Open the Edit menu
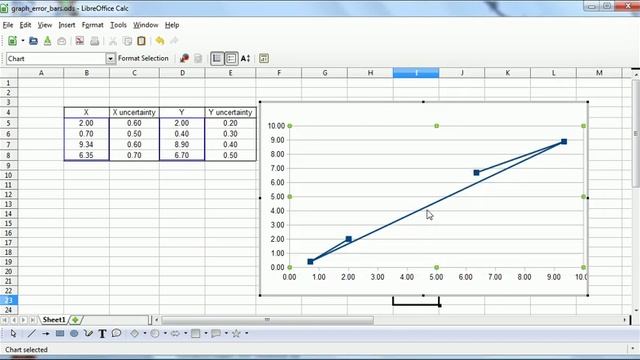The height and width of the screenshot is (360, 640). pyautogui.click(x=25, y=25)
